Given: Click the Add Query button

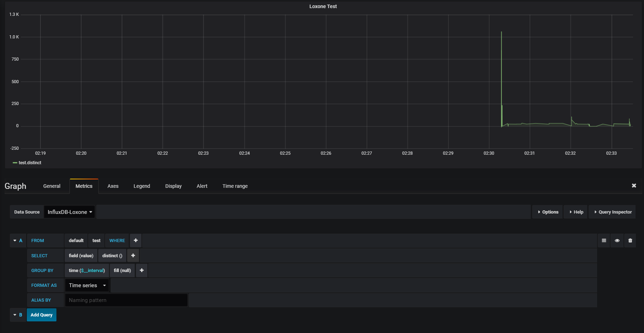Looking at the screenshot, I should tap(42, 315).
